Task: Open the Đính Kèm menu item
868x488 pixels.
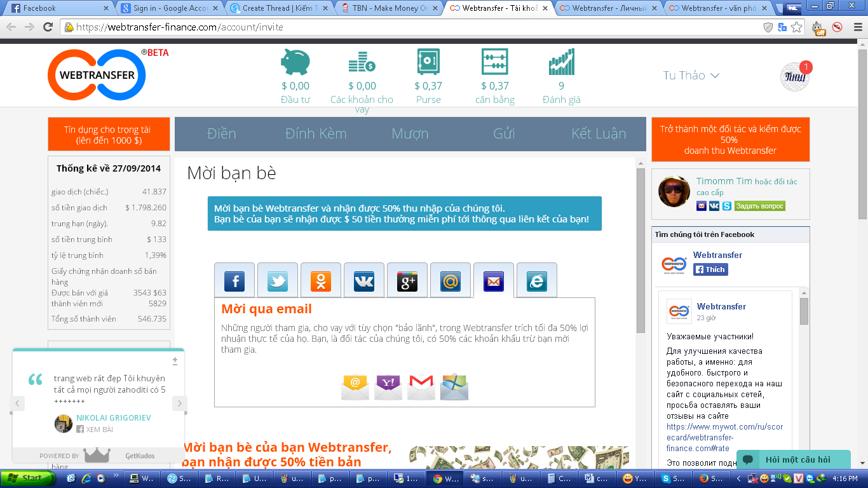Action: pyautogui.click(x=316, y=133)
